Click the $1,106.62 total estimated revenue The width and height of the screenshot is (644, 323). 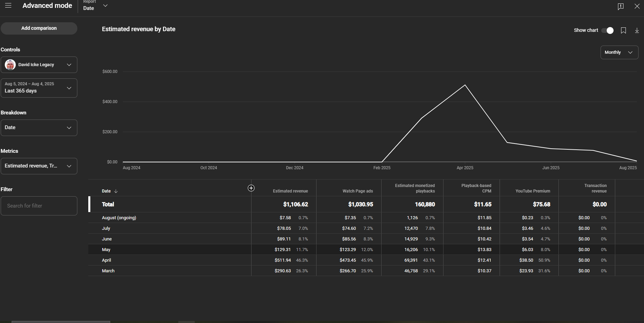pyautogui.click(x=296, y=204)
